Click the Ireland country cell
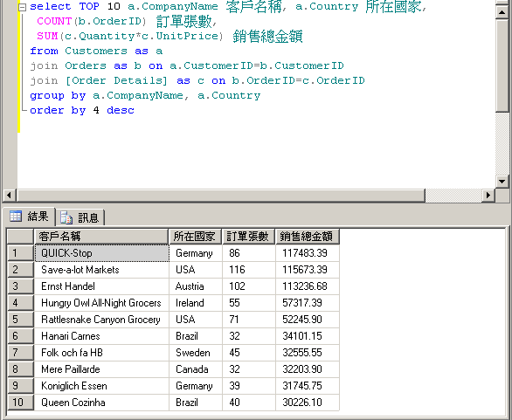512x420 pixels. pos(196,303)
